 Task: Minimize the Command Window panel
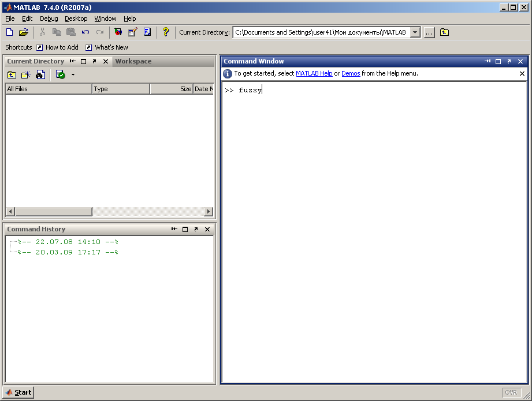[x=487, y=61]
